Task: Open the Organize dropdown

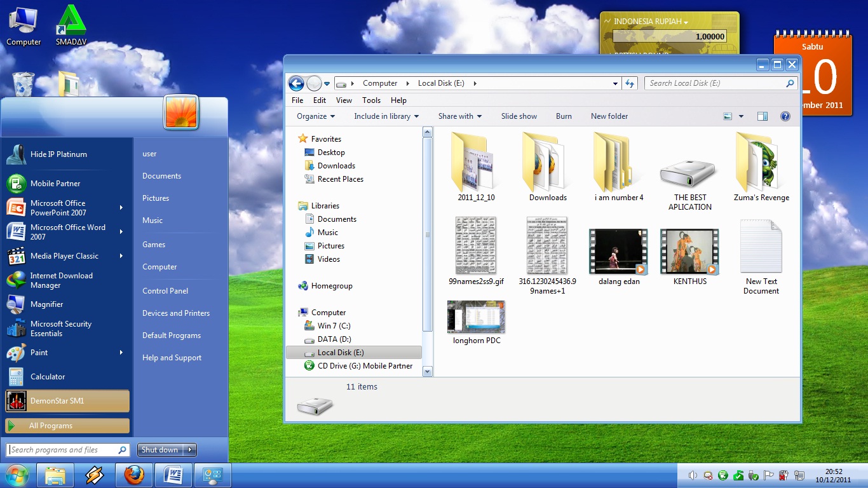Action: (316, 116)
